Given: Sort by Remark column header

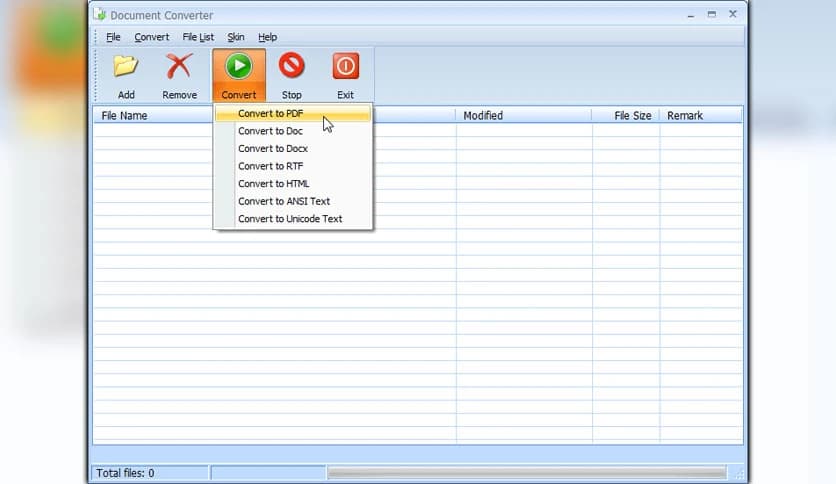Looking at the screenshot, I should pos(701,115).
